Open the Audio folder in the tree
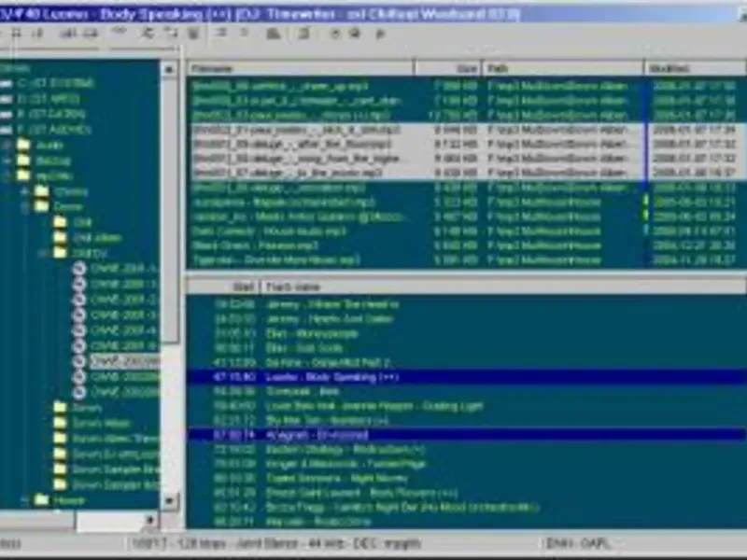This screenshot has width=747, height=560. [x=49, y=146]
